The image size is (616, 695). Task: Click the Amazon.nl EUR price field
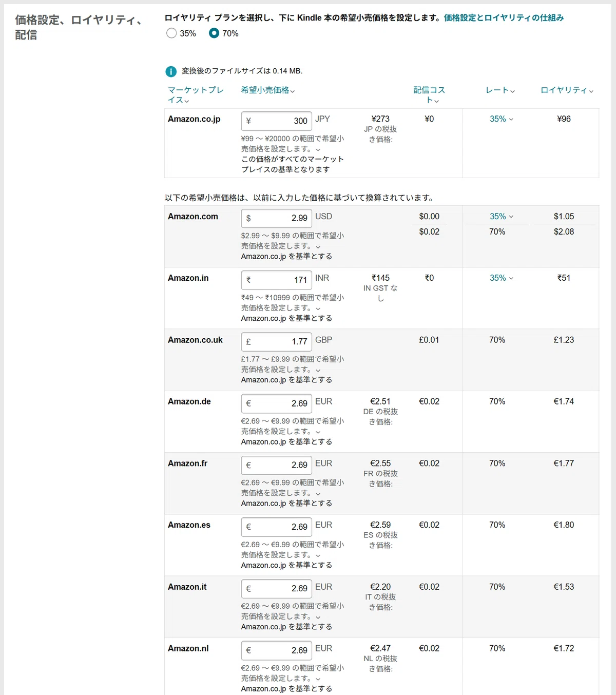pyautogui.click(x=276, y=650)
